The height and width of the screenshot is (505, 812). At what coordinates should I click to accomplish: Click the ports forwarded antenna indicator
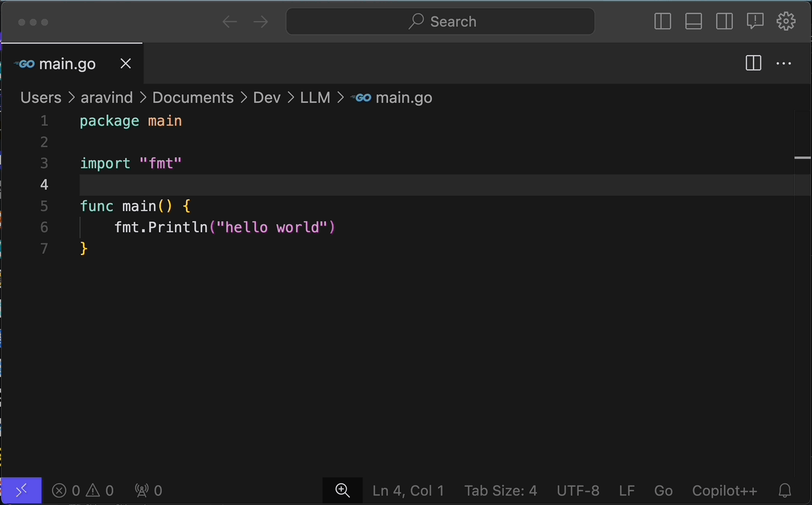[149, 491]
